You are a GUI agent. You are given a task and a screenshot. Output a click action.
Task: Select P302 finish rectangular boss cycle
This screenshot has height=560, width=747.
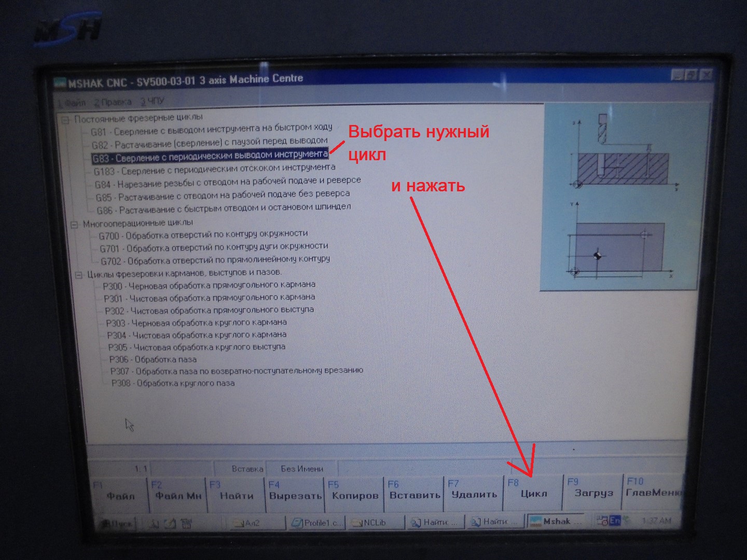210,311
